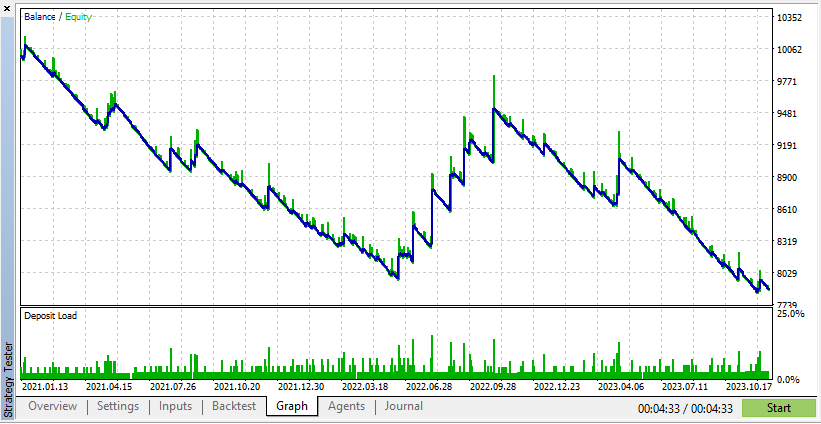Open the Overview tab
Image resolution: width=821 pixels, height=424 pixels.
tap(52, 406)
